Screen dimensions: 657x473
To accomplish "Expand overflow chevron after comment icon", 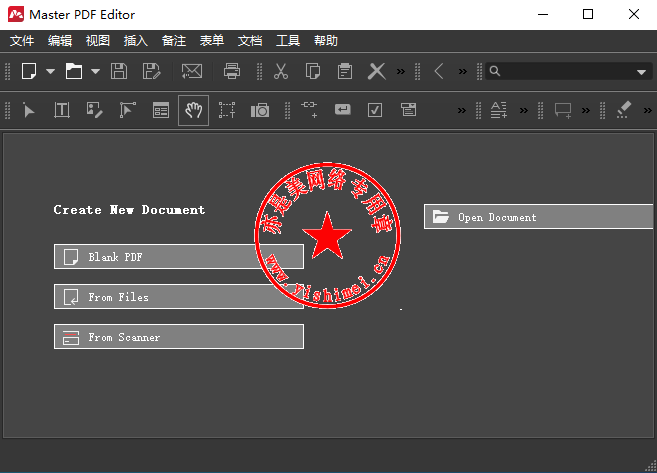I will (x=586, y=111).
